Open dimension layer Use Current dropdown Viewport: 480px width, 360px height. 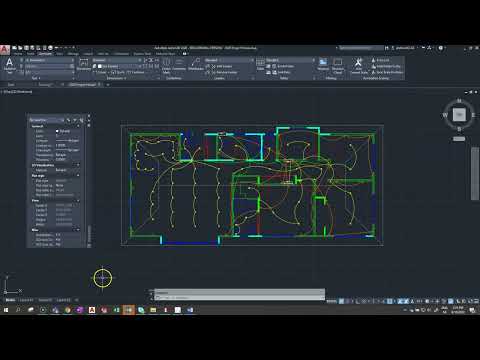[119, 66]
